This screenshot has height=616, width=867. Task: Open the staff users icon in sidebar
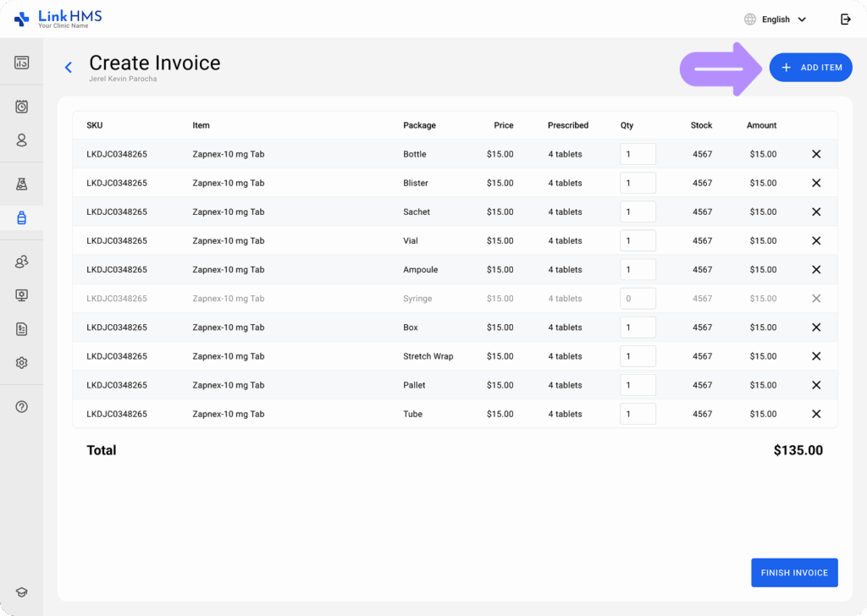(x=21, y=261)
